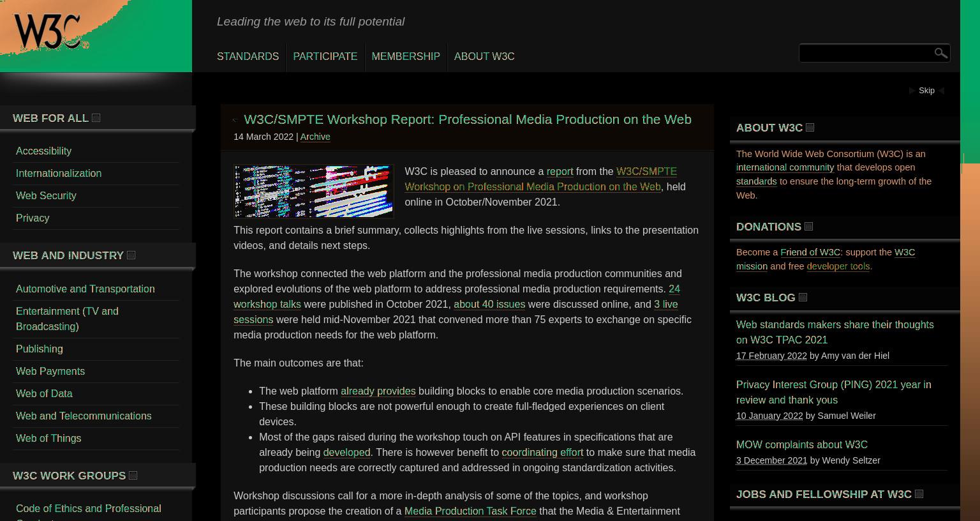Collapse Jobs and Fellowship at W3C box
The image size is (980, 521).
(x=919, y=494)
